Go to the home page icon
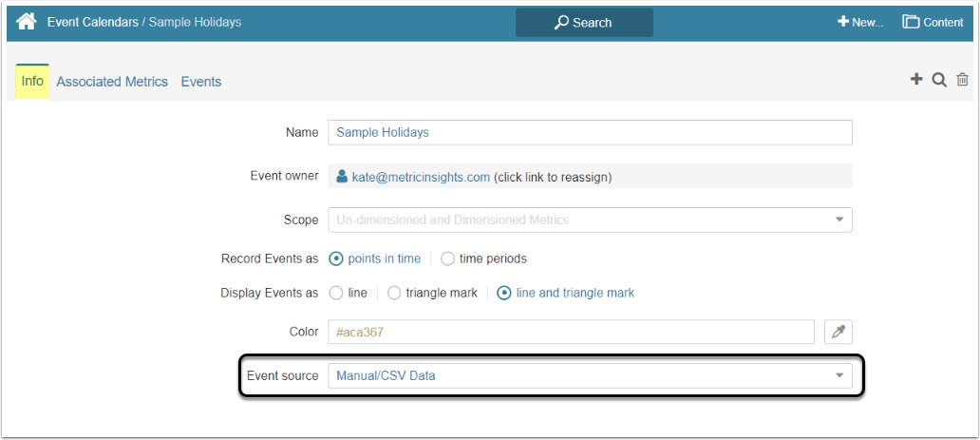 26,22
